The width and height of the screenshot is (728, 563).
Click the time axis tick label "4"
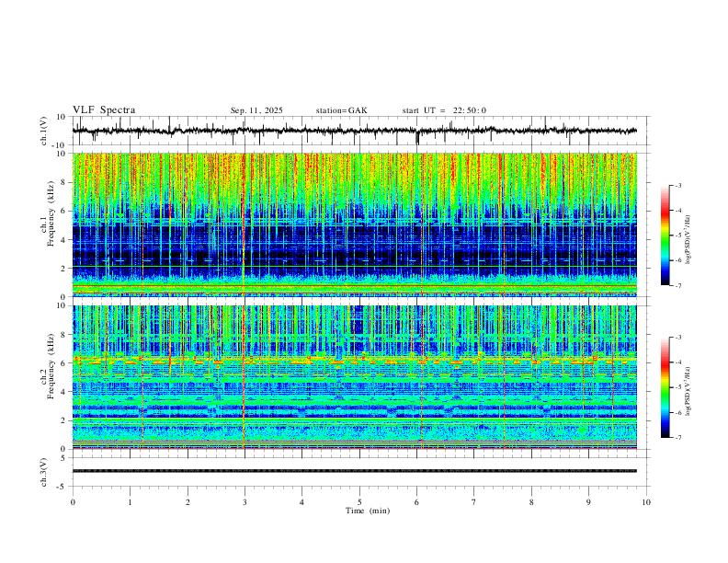(x=301, y=502)
